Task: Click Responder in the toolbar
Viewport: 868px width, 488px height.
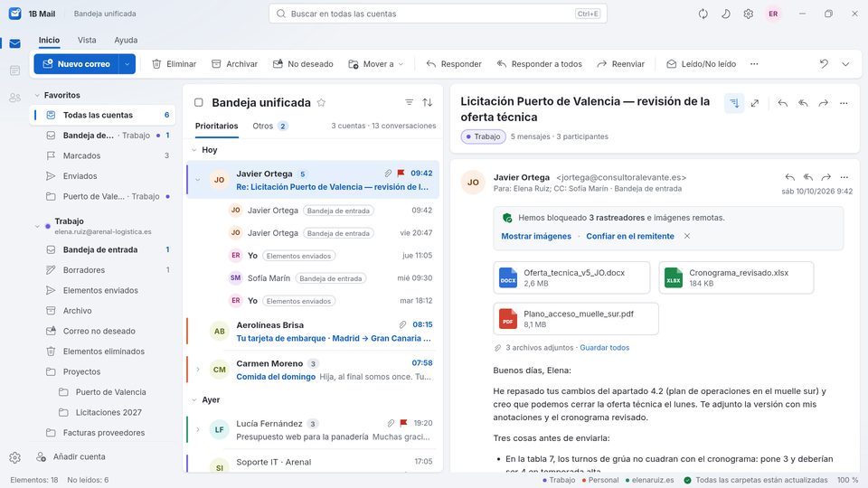Action: 454,64
